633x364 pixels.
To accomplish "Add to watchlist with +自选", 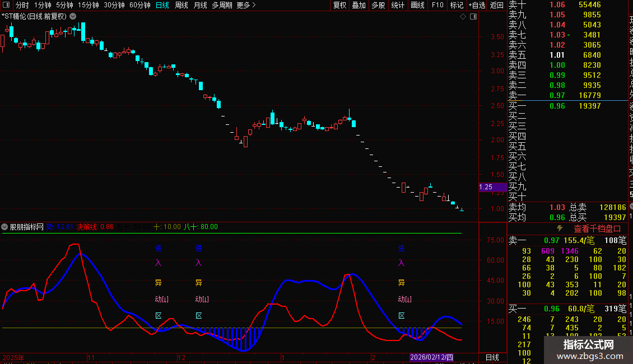I will pos(476,5).
